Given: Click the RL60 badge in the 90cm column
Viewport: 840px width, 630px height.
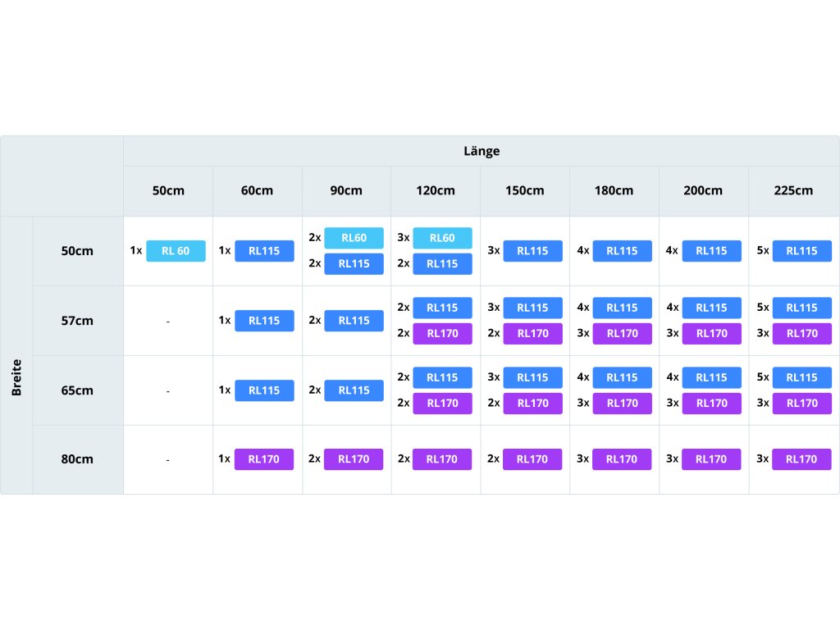Looking at the screenshot, I should click(354, 238).
